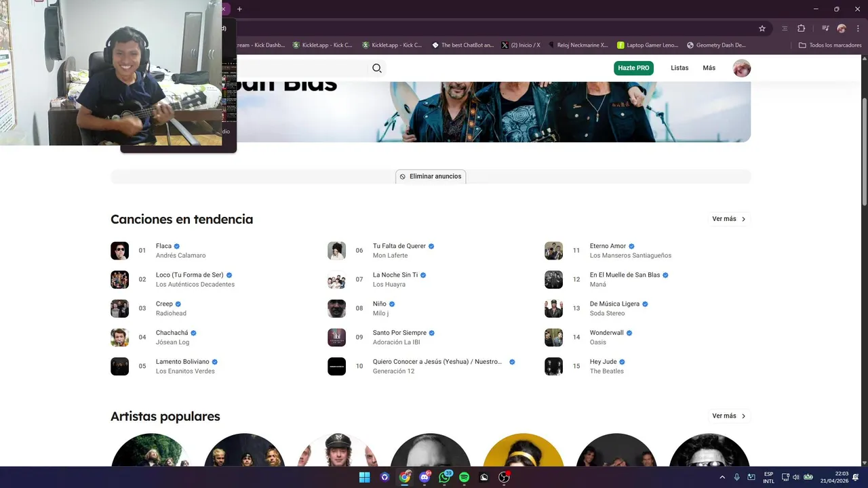Image resolution: width=868 pixels, height=488 pixels.
Task: Click the artist name The Beatles
Action: (x=606, y=371)
